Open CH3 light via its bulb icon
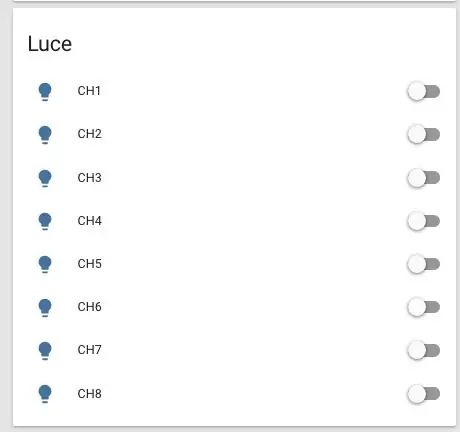 tap(45, 178)
